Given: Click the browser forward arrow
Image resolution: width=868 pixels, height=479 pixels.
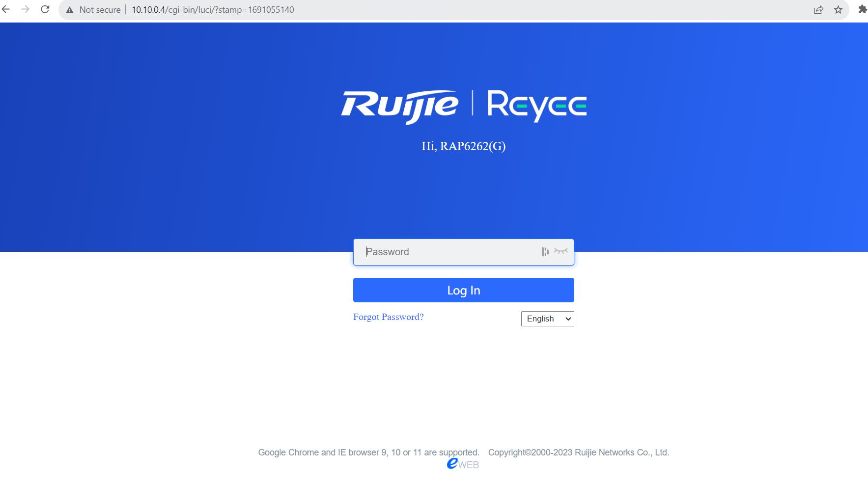Looking at the screenshot, I should click(x=25, y=9).
